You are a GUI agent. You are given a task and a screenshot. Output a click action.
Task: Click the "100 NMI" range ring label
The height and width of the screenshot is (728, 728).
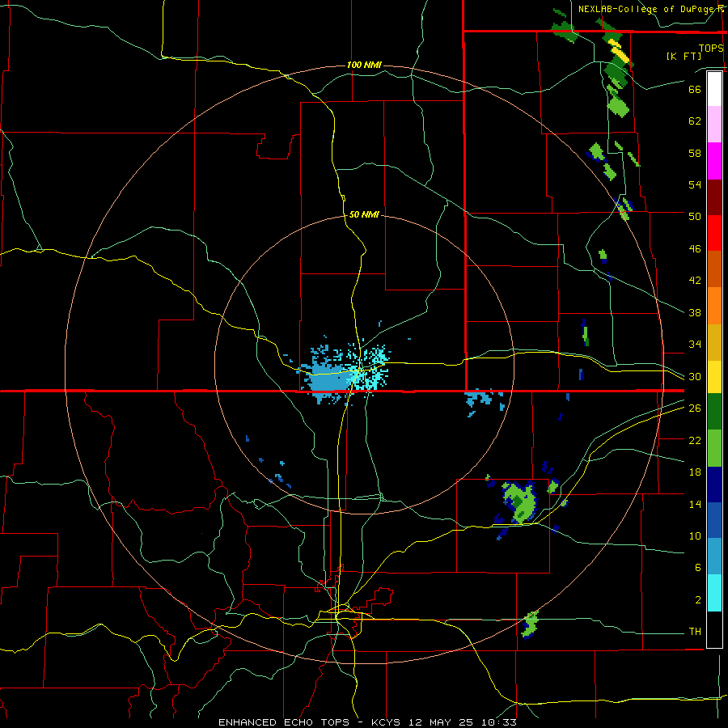tap(365, 65)
